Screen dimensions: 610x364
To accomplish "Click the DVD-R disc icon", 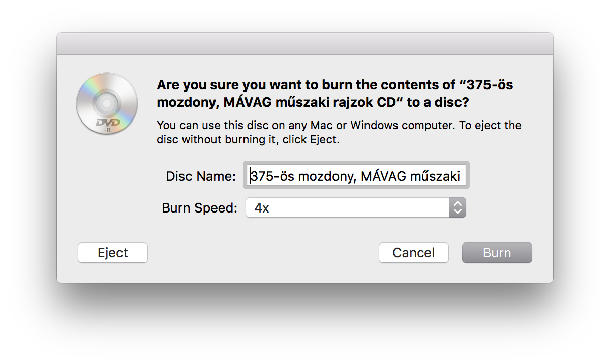I will coord(107,104).
